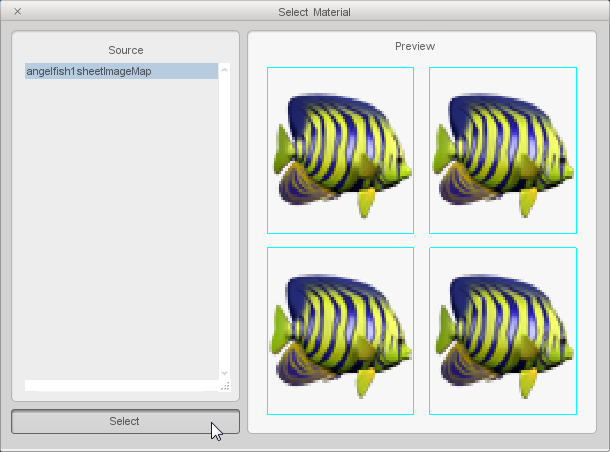Click the source list scroll up arrow
610x452 pixels.
(224, 70)
